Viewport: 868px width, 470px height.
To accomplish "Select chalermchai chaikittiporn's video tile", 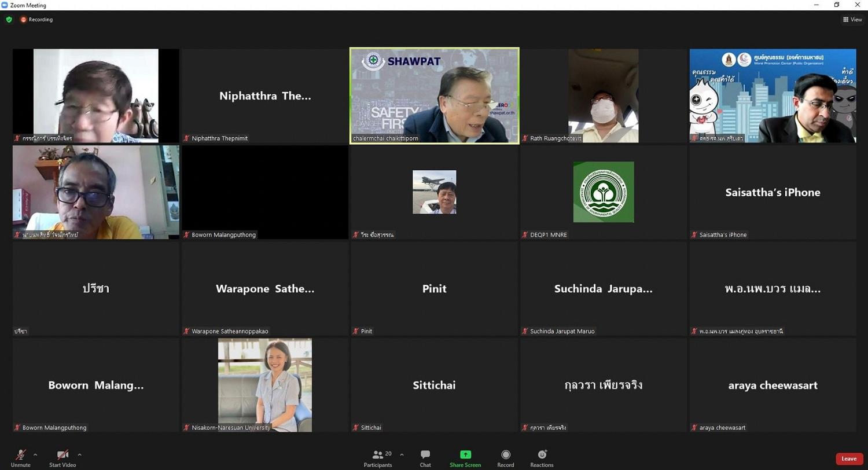I will click(x=435, y=96).
